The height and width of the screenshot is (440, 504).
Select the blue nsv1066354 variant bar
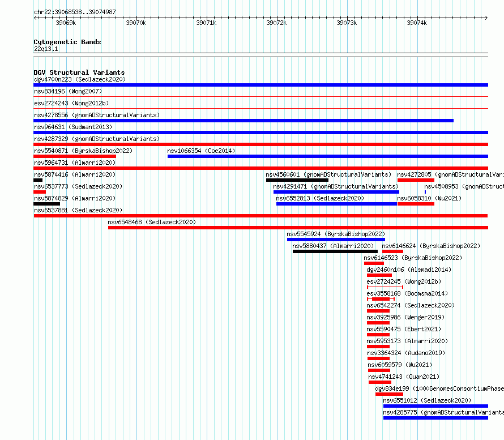pos(328,156)
